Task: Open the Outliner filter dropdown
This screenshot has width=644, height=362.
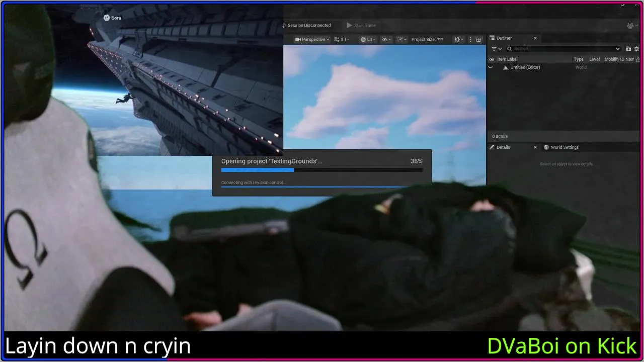Action: 497,49
